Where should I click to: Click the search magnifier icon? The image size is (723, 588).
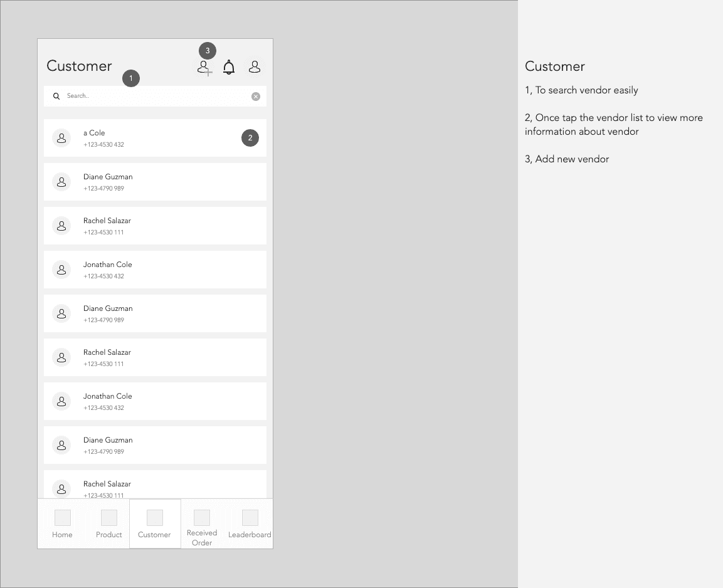click(x=56, y=96)
